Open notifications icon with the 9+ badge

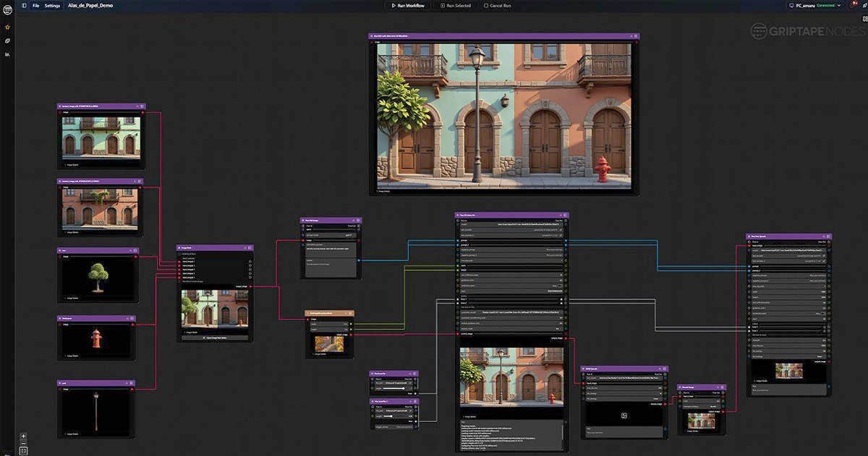(x=854, y=5)
